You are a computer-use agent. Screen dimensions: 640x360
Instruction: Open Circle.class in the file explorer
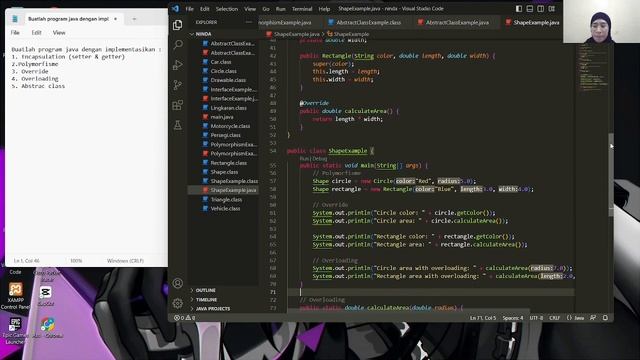tap(223, 71)
